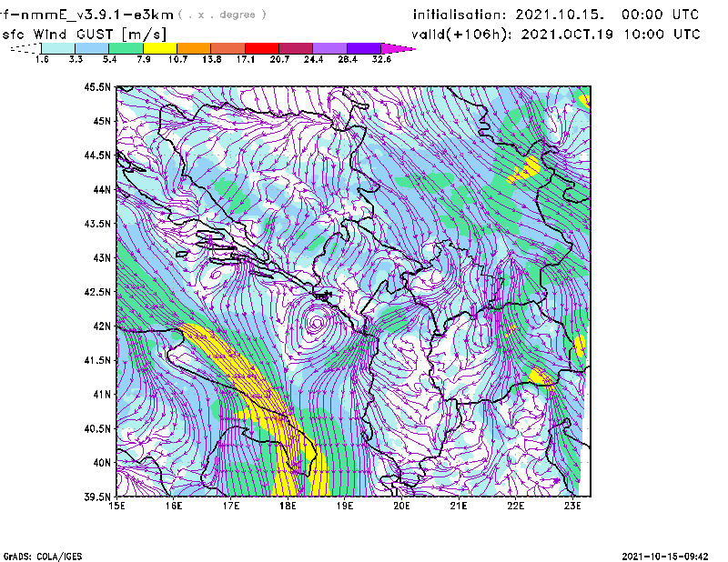Click the '44N' latitude label
This screenshot has width=728, height=562.
[102, 189]
